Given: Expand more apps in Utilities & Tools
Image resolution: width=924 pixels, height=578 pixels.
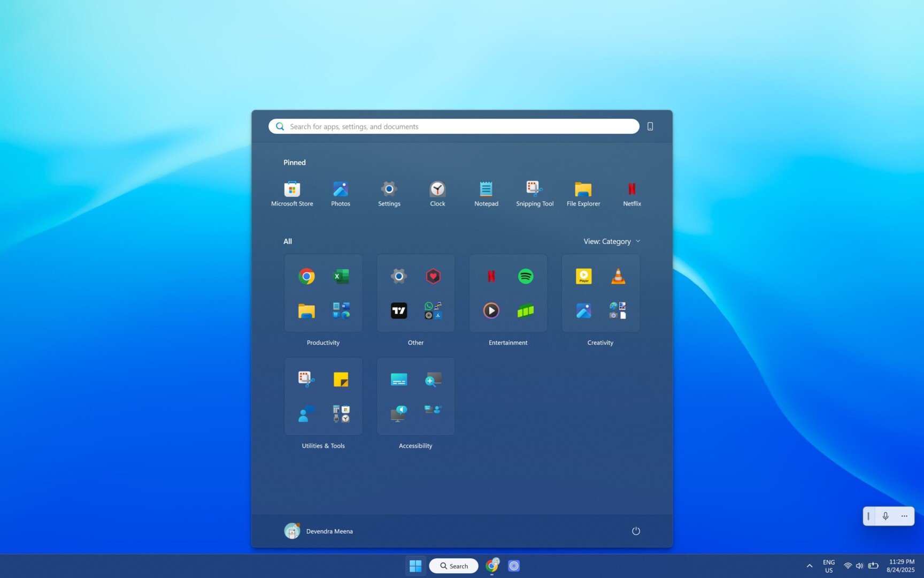Looking at the screenshot, I should 341,414.
